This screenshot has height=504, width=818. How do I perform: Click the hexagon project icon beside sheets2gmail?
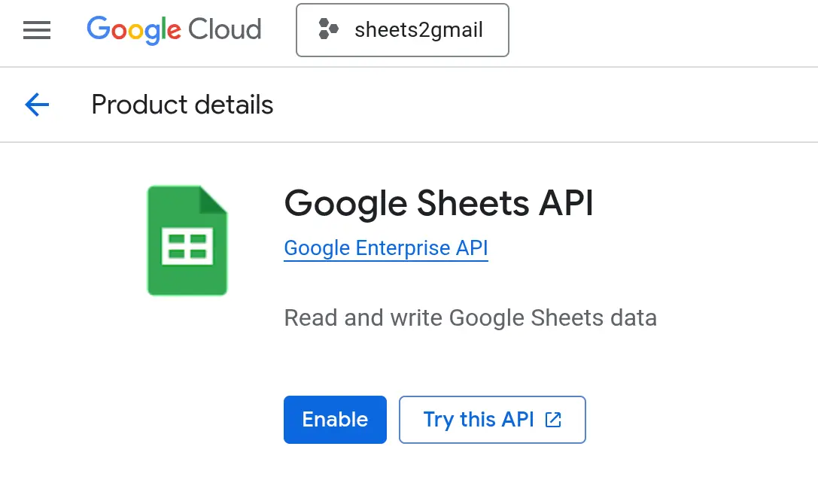(x=328, y=30)
